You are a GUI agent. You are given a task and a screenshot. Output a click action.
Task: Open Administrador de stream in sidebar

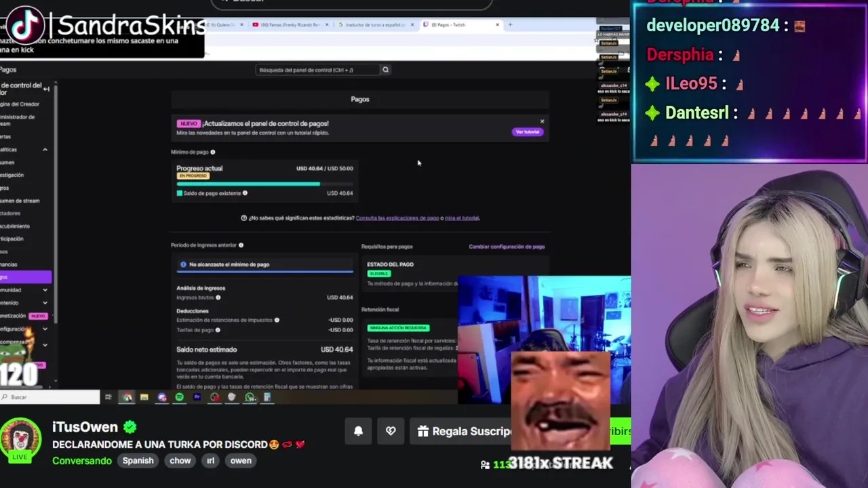coord(18,120)
